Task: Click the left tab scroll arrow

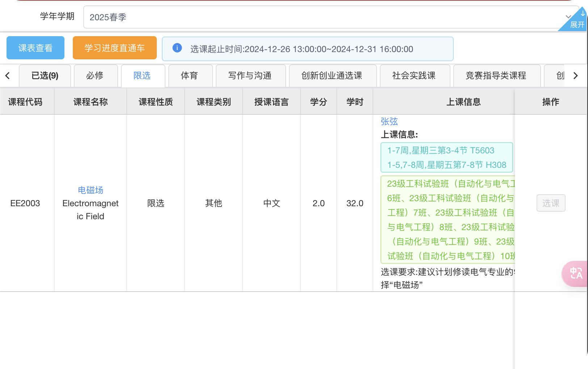Action: click(x=8, y=76)
